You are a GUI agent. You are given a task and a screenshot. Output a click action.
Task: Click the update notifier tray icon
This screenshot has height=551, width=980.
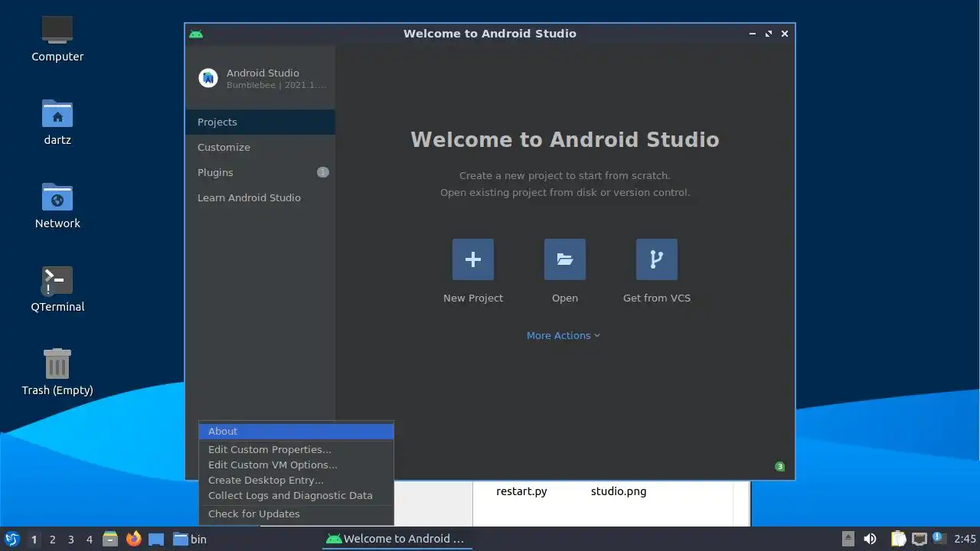point(939,539)
